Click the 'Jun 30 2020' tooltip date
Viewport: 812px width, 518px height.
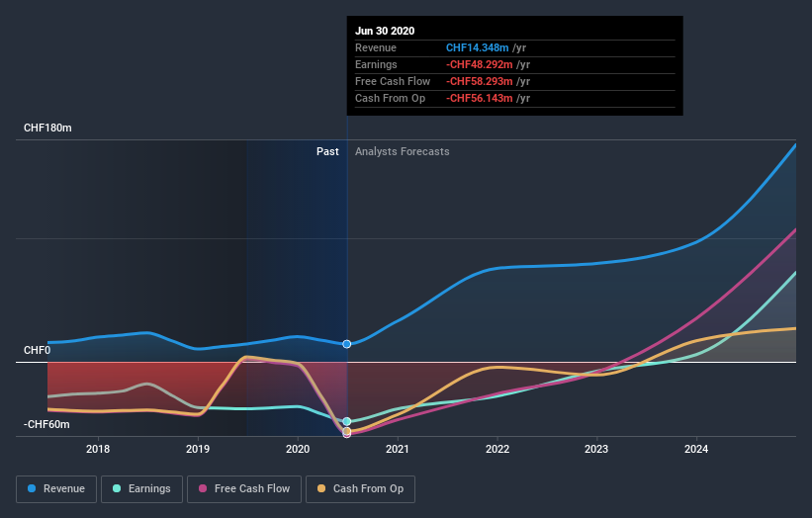coord(385,31)
